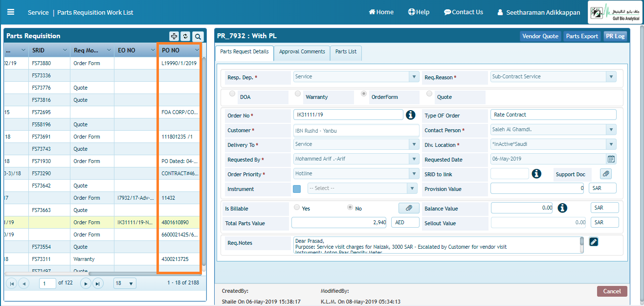Click the Gulf Bio Analytical logo
Screen dimensions: 644x306
615,12
